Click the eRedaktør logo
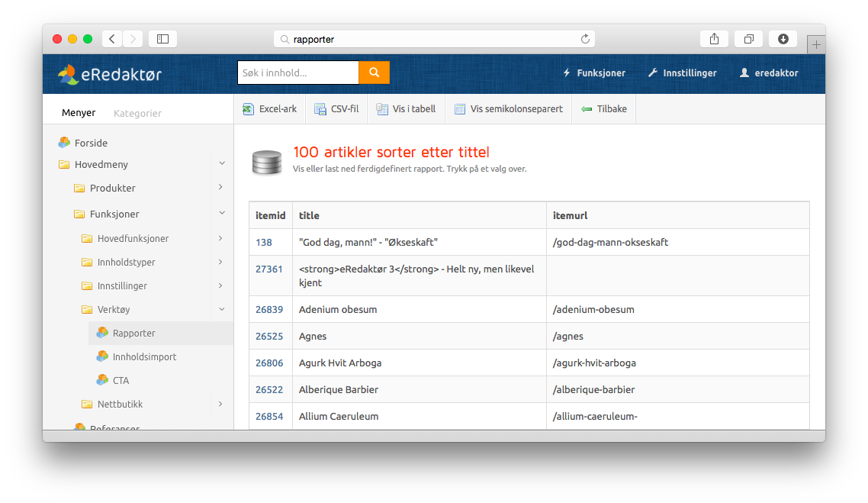 tap(110, 74)
